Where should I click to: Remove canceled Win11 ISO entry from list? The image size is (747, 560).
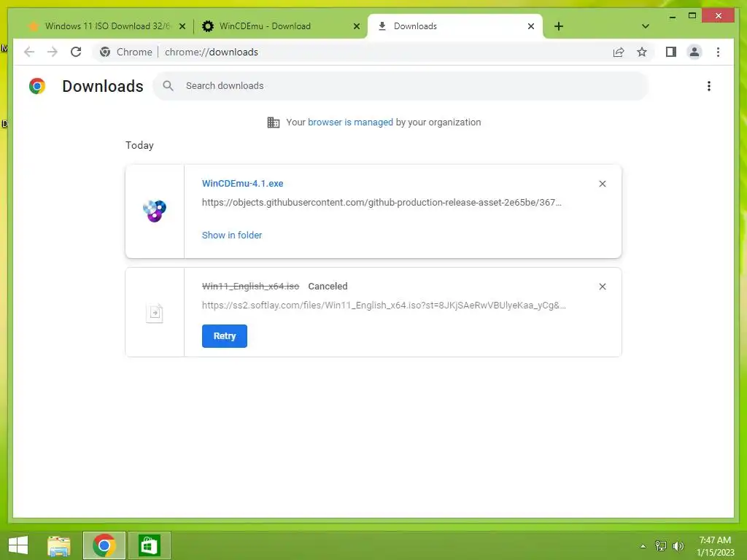[602, 287]
